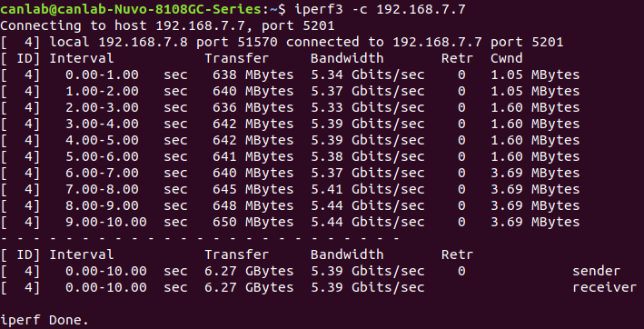The image size is (644, 329).
Task: Click the 650 MBytes transfer value
Action: coord(253,222)
